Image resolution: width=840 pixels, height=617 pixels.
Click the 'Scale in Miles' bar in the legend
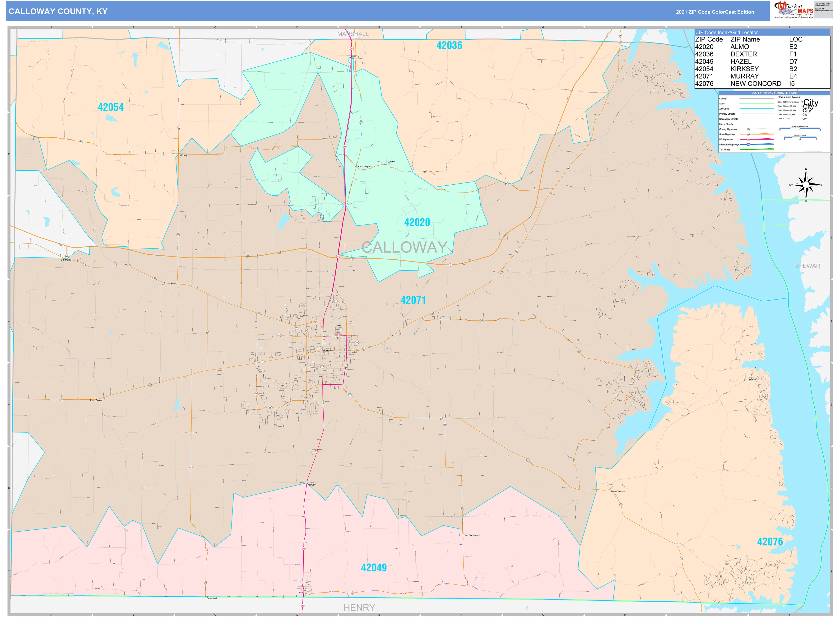(x=800, y=137)
